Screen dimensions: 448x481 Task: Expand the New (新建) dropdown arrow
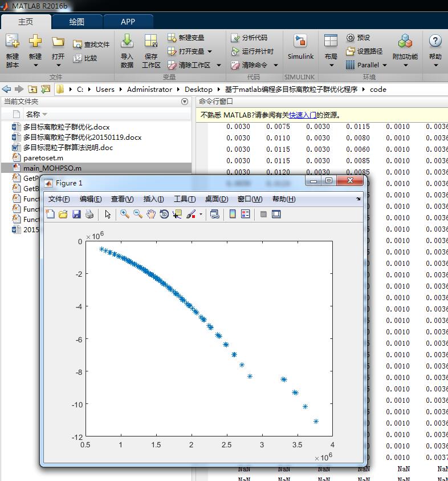coord(35,65)
